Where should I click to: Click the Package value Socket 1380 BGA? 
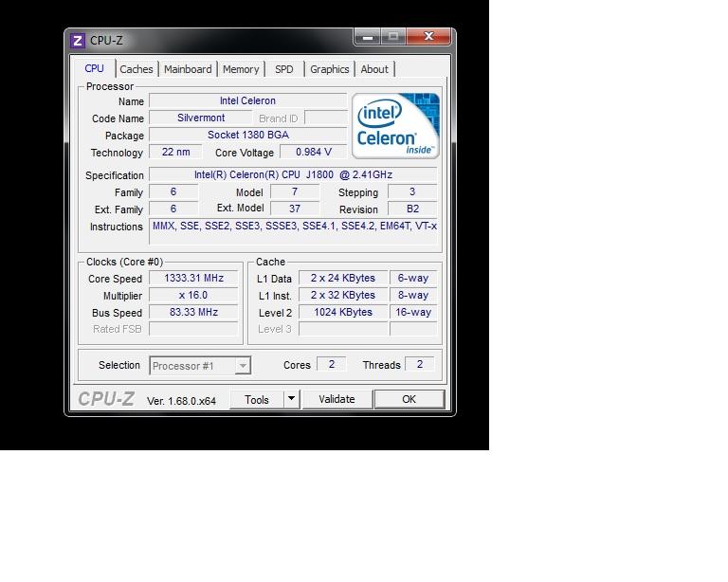point(248,135)
